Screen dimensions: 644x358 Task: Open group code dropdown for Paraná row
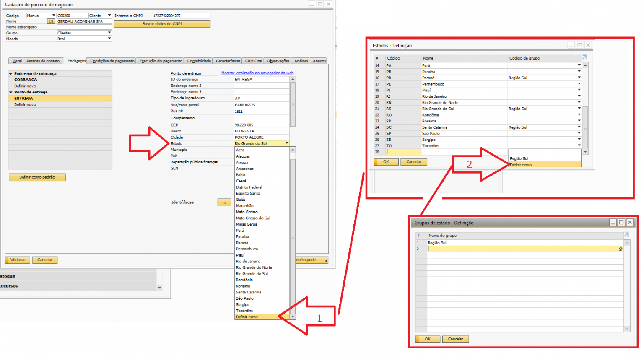[x=579, y=78]
